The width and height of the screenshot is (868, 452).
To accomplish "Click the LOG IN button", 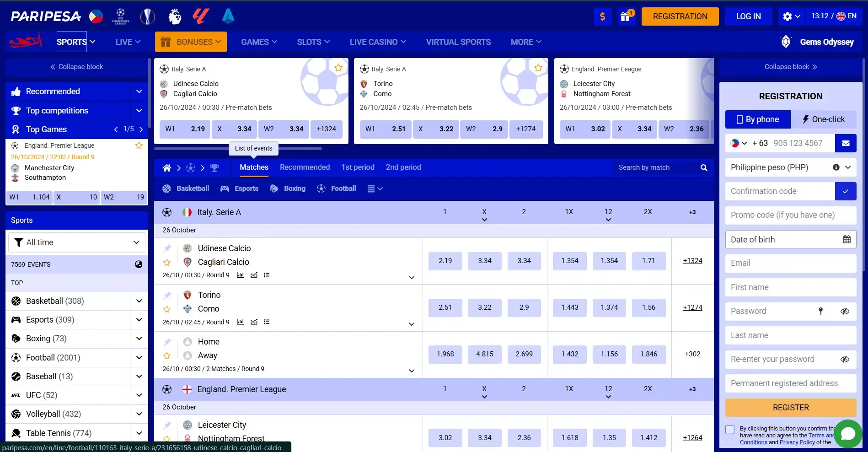I will (748, 16).
